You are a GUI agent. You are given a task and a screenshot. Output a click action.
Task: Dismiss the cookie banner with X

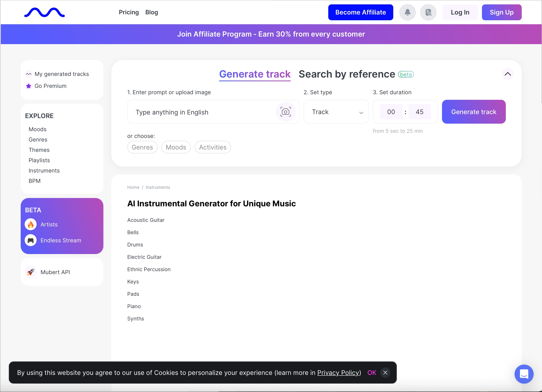point(385,373)
